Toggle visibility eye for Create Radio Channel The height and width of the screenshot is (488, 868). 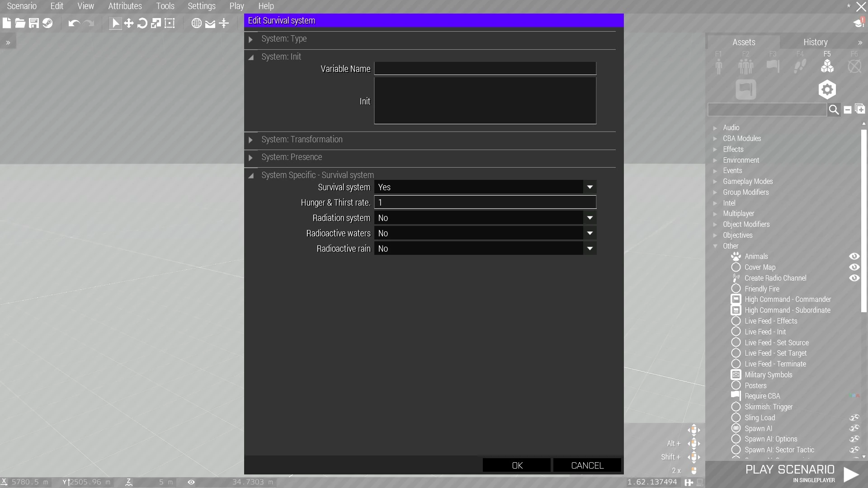point(854,278)
